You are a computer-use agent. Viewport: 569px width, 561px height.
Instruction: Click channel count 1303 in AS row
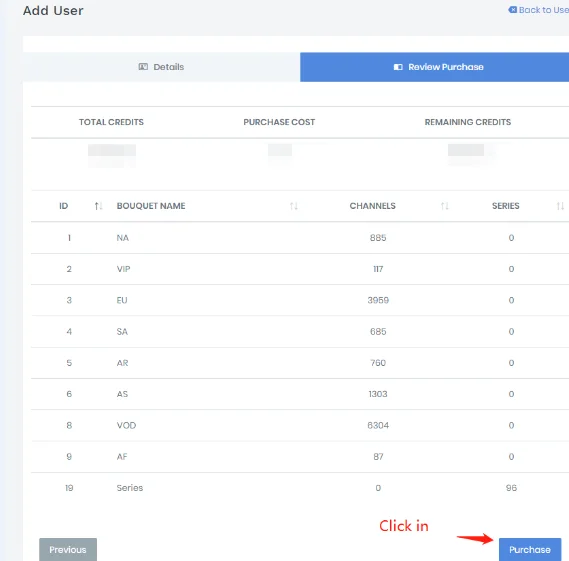(378, 394)
